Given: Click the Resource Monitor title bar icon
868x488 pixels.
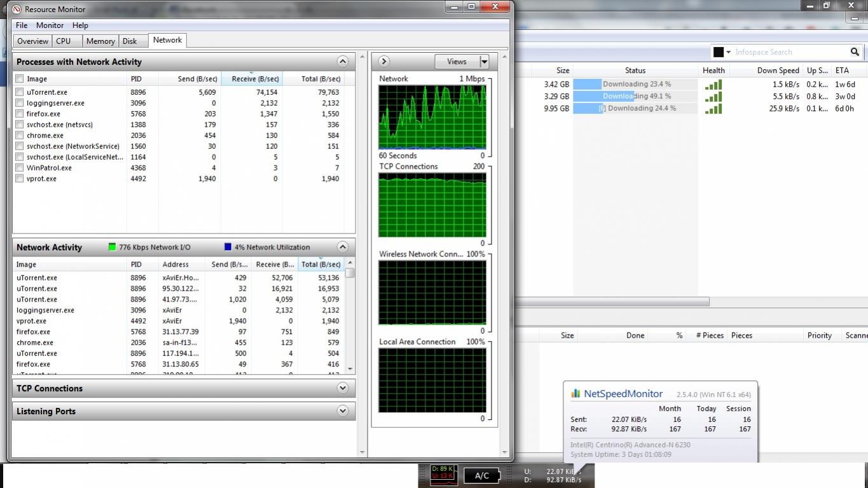Looking at the screenshot, I should [x=17, y=10].
